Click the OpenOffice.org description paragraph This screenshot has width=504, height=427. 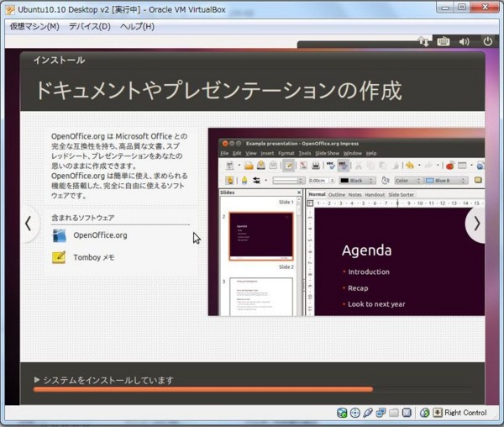click(119, 166)
